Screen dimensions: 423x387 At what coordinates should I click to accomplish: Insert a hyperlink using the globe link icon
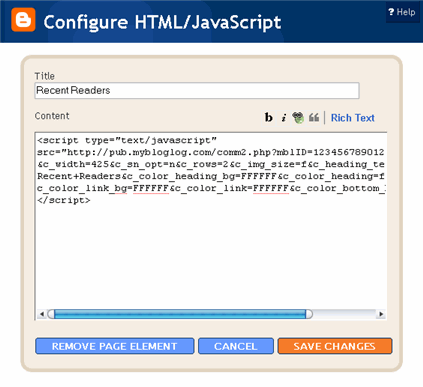(x=298, y=118)
